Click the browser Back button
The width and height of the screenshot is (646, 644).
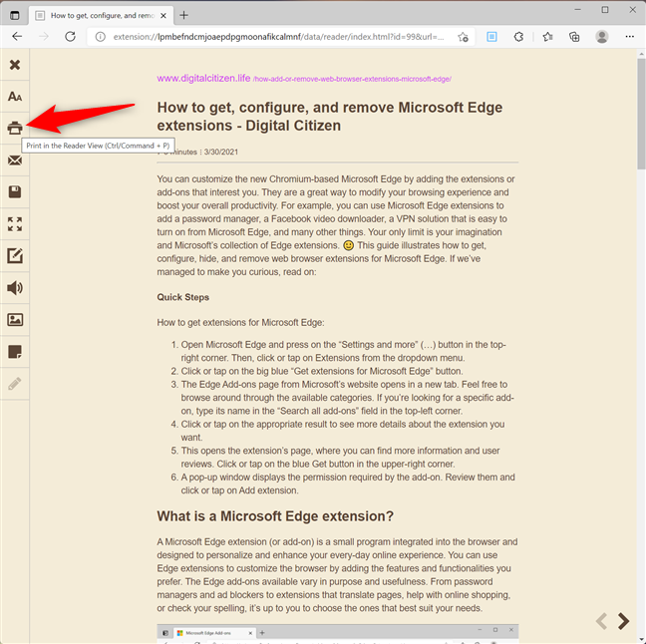17,37
